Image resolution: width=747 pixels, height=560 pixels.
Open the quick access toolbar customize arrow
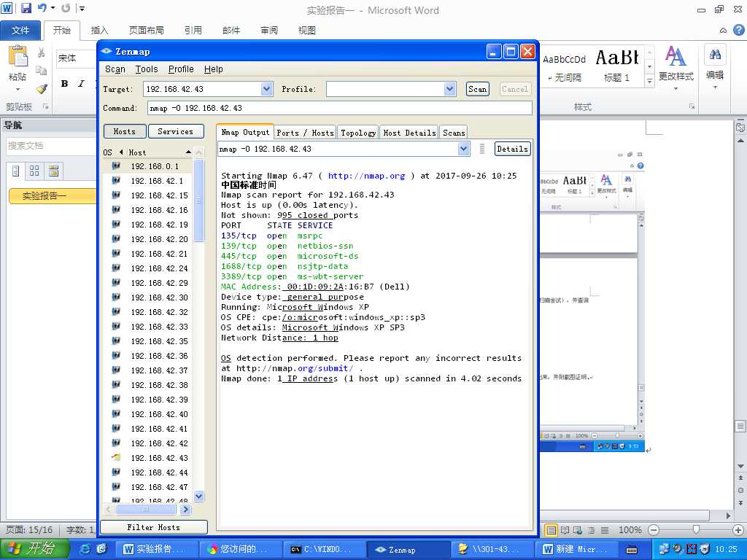(x=82, y=8)
